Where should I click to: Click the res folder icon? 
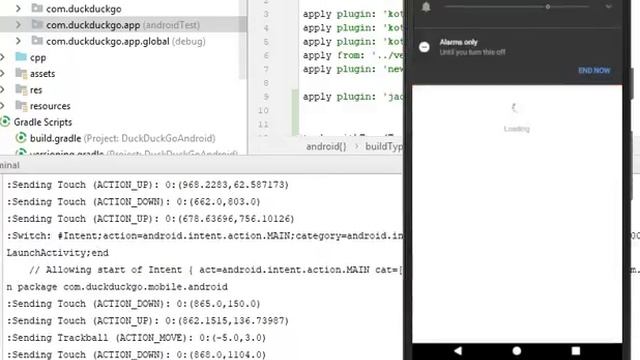point(21,89)
